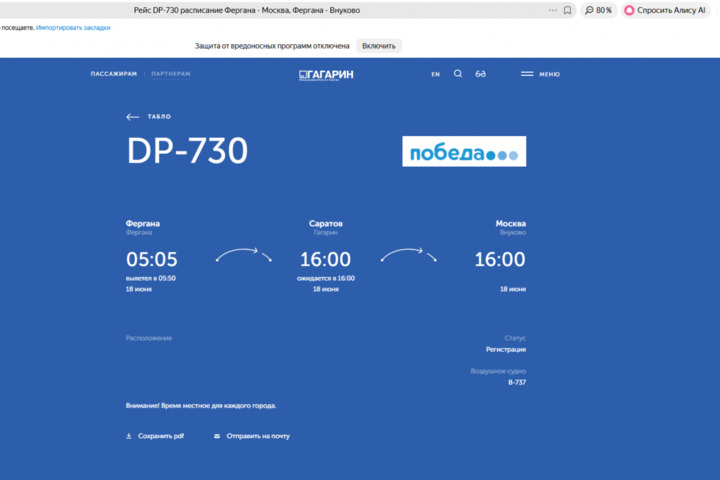The width and height of the screenshot is (720, 480).
Task: Click the Внимание! Время местное notice
Action: [x=201, y=406]
